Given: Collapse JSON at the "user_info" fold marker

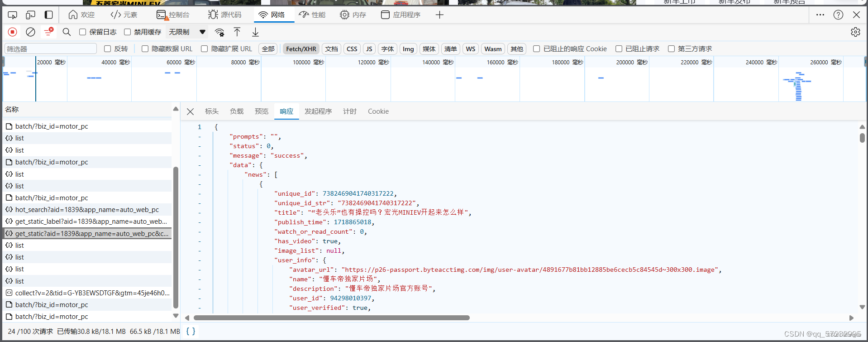Looking at the screenshot, I should coord(200,260).
